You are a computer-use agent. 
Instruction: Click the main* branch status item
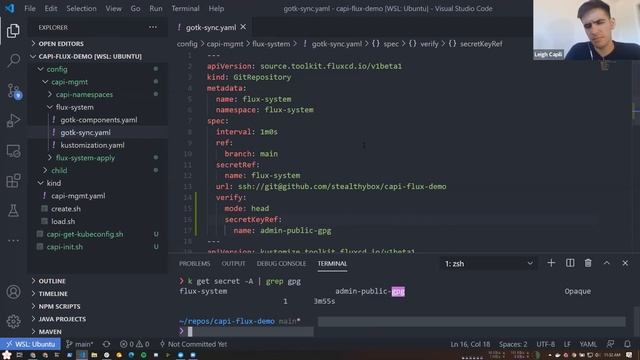click(80, 344)
